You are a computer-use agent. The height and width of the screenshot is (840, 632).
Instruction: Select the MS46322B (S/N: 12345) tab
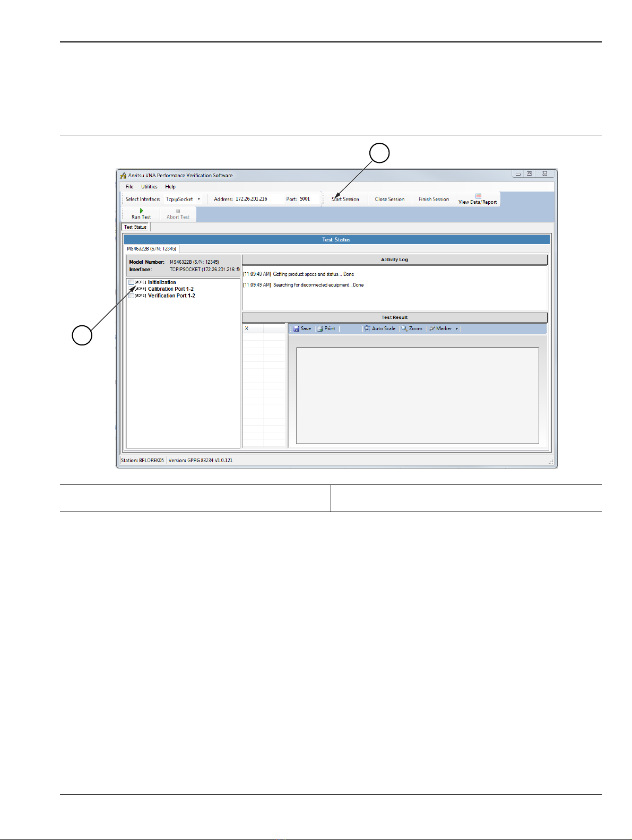152,249
